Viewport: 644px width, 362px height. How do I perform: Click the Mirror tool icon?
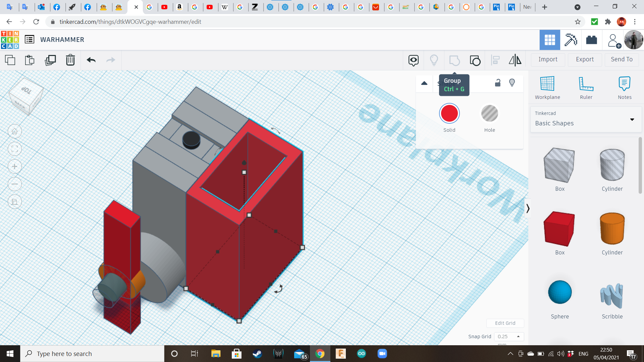[515, 60]
